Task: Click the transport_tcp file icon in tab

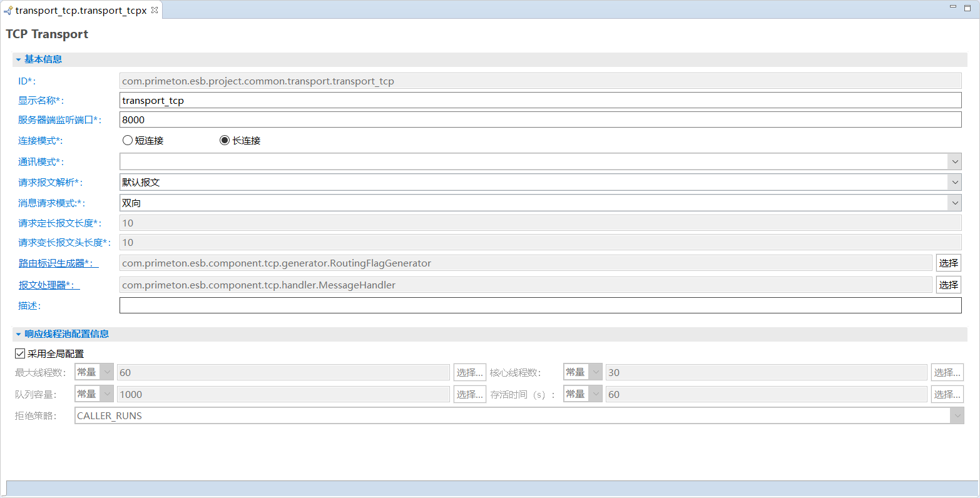Action: (8, 11)
